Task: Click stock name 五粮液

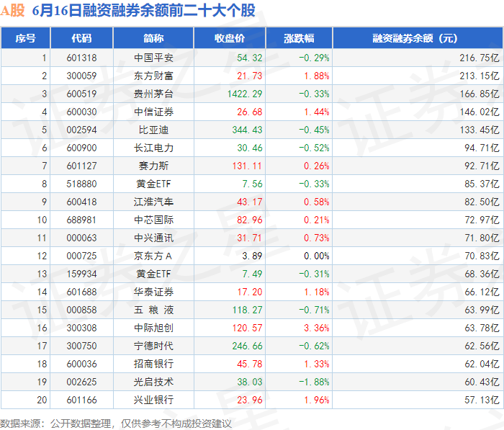Action: pyautogui.click(x=153, y=310)
